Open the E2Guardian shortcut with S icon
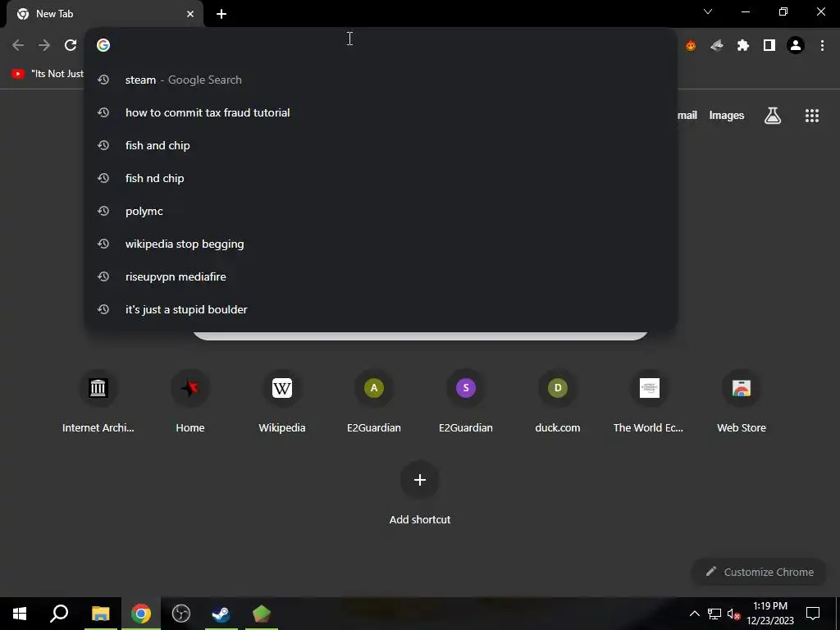The height and width of the screenshot is (630, 840). [x=466, y=401]
